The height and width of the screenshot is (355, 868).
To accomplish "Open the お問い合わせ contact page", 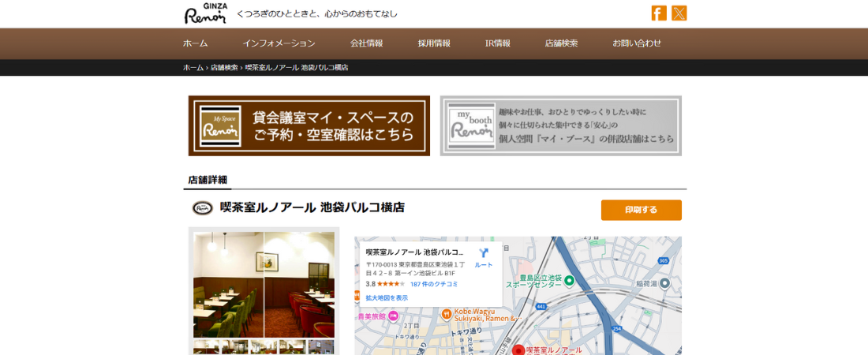I will click(637, 43).
